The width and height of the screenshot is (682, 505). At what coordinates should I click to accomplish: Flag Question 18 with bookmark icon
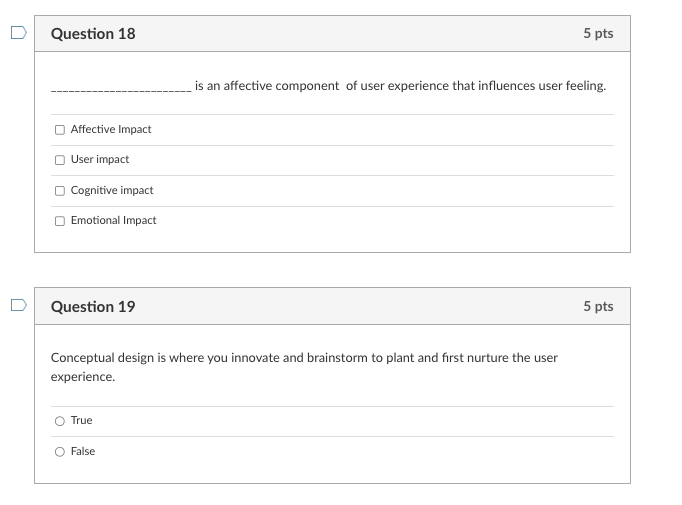pos(17,32)
